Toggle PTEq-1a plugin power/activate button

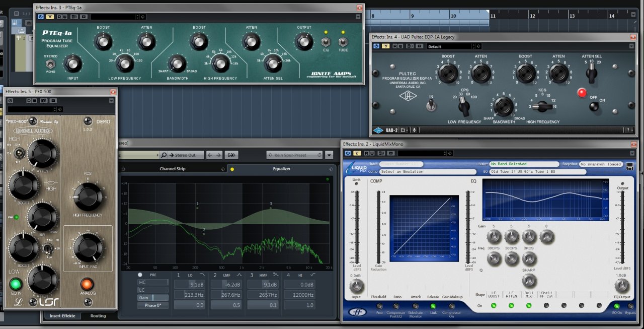(x=40, y=17)
